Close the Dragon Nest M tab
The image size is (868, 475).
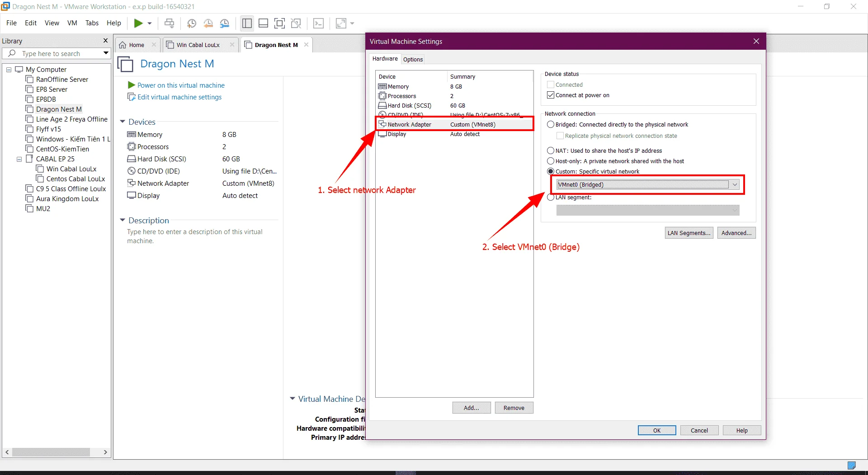pos(306,45)
